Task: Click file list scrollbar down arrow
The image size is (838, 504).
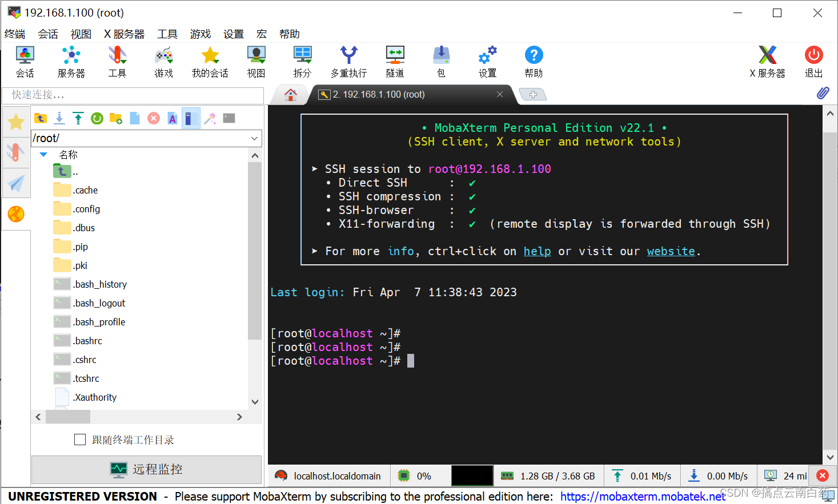Action: click(255, 402)
